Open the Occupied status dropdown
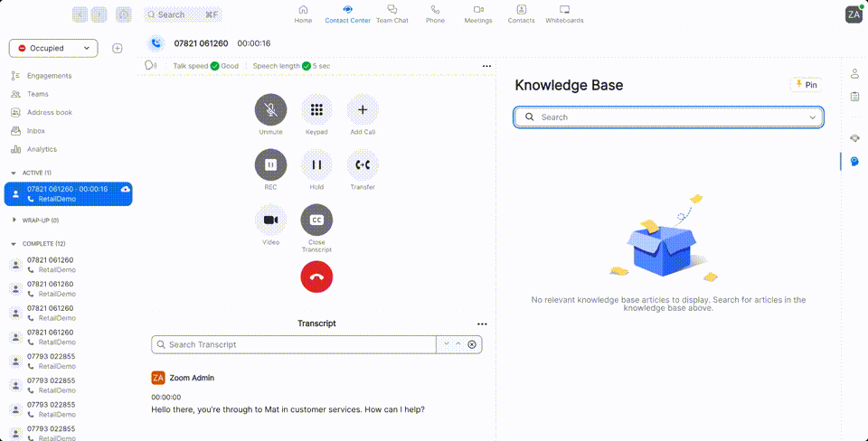The height and width of the screenshot is (441, 868). click(x=53, y=48)
